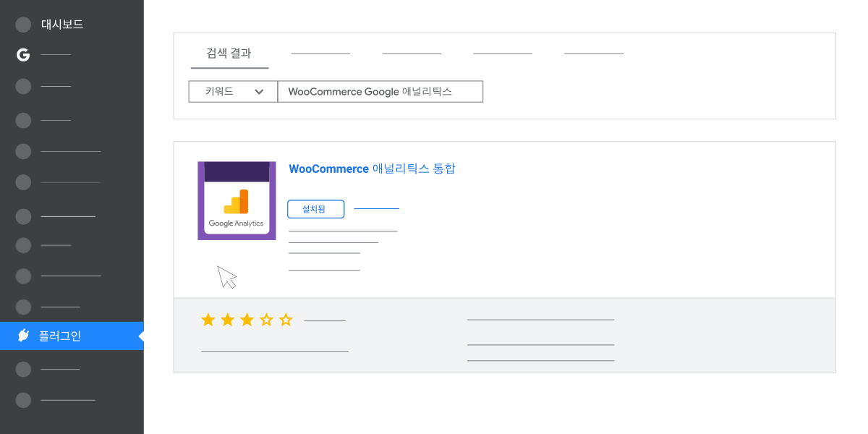Viewport: 868px width, 434px height.
Task: Click the fifth empty rating star
Action: (286, 320)
